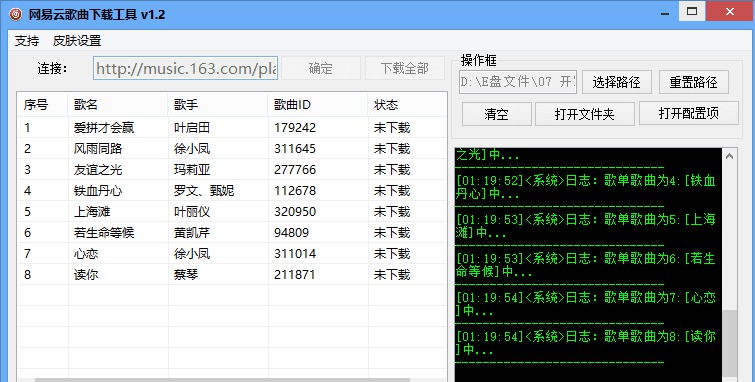Click log entry for song 6 若生命等候

tap(586, 264)
